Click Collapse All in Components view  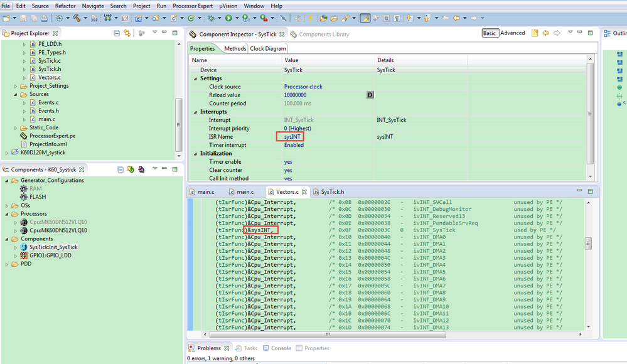click(x=120, y=169)
